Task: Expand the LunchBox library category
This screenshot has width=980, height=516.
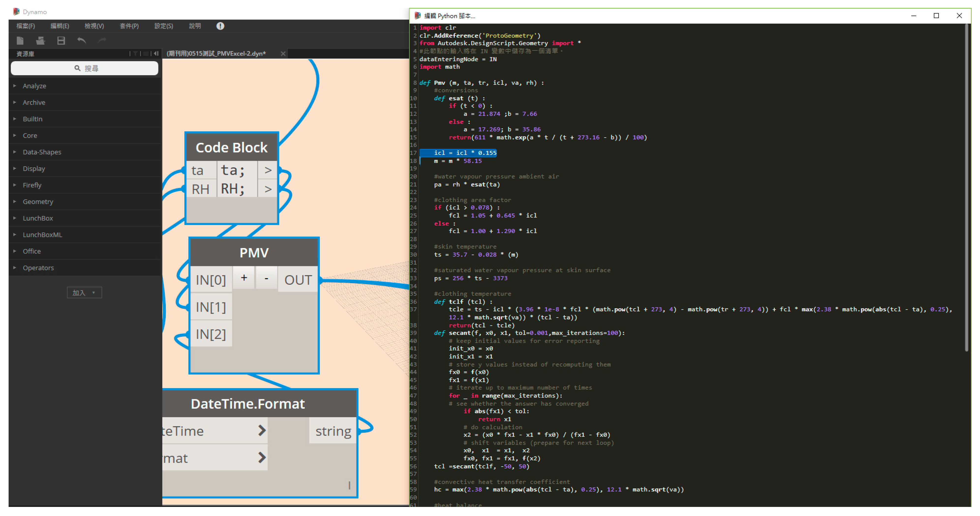Action: pos(85,218)
